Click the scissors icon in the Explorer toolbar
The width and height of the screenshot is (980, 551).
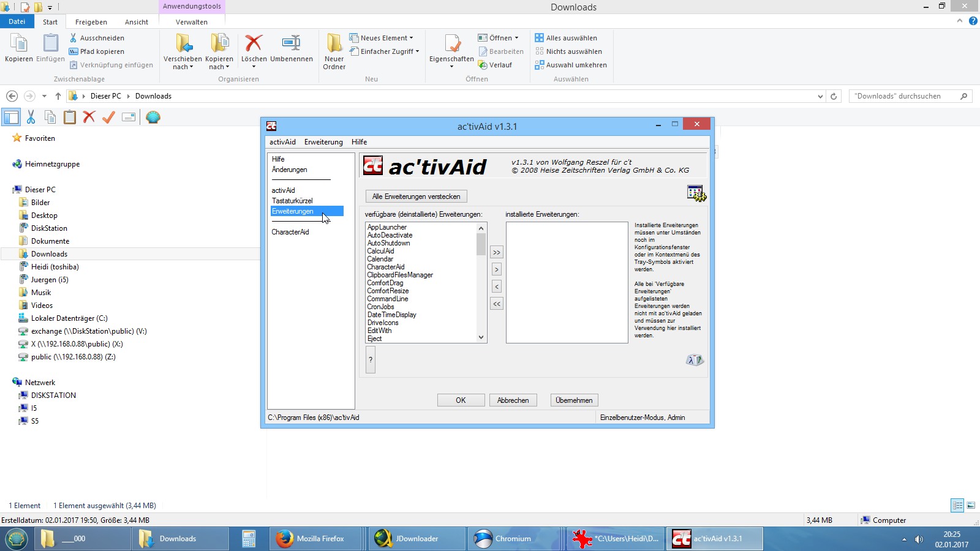[31, 118]
